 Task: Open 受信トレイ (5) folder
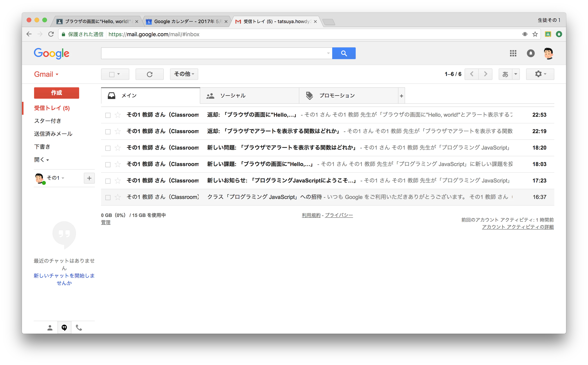point(52,108)
